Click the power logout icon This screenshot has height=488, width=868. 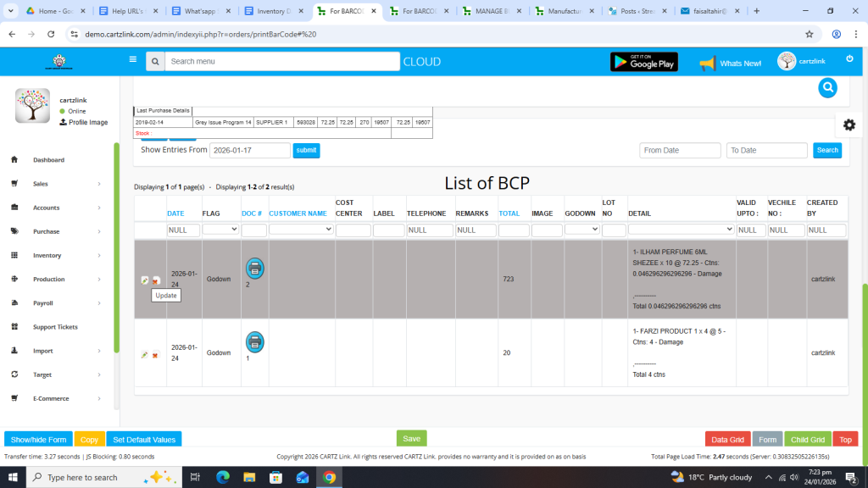pos(849,59)
